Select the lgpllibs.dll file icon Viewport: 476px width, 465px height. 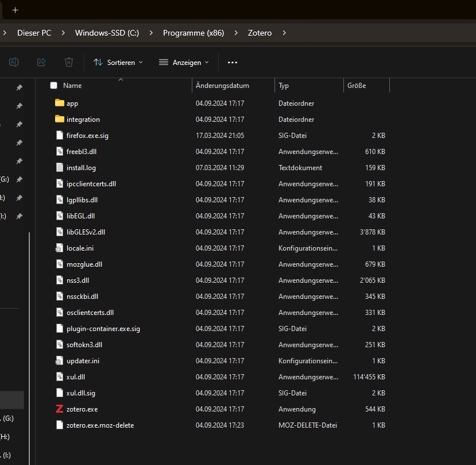[x=60, y=199]
